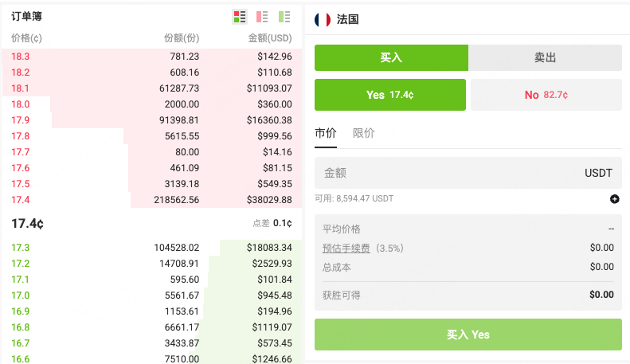This screenshot has height=364, width=630.
Task: Click the amount $38029.88
Action: (269, 200)
